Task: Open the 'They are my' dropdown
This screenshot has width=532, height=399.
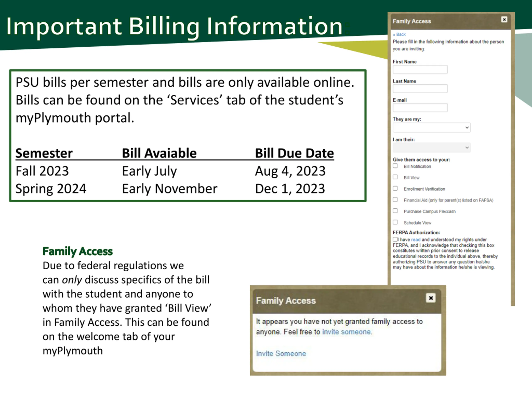Action: point(431,127)
